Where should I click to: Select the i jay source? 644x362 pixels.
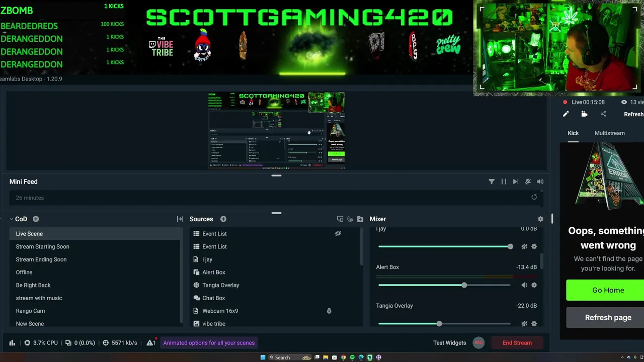tap(276, 259)
